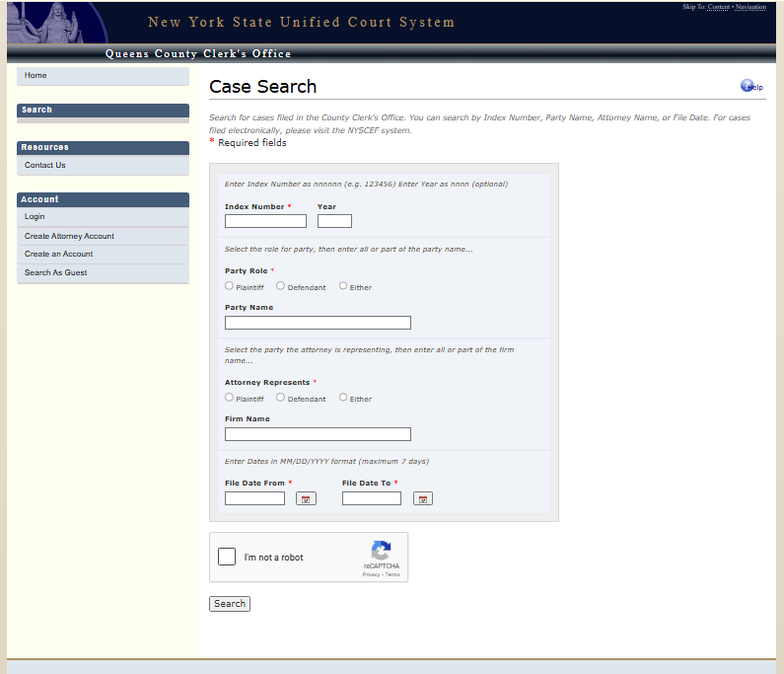
Task: Open Create Attorney Account link
Action: tap(69, 236)
